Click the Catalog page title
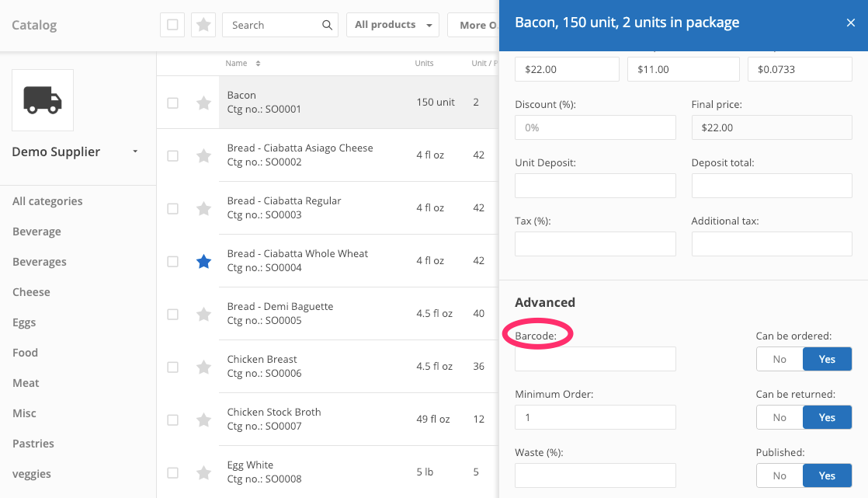Image resolution: width=868 pixels, height=498 pixels. pos(34,25)
